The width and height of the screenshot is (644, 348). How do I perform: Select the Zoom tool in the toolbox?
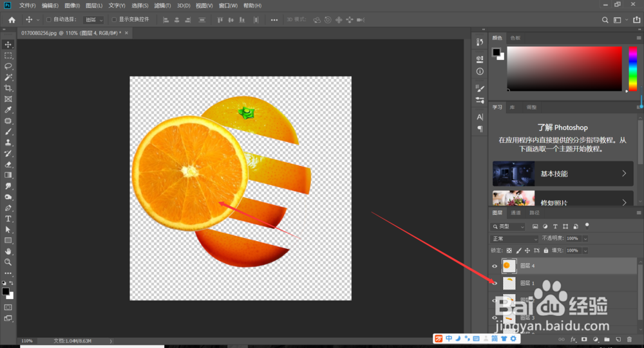click(8, 262)
